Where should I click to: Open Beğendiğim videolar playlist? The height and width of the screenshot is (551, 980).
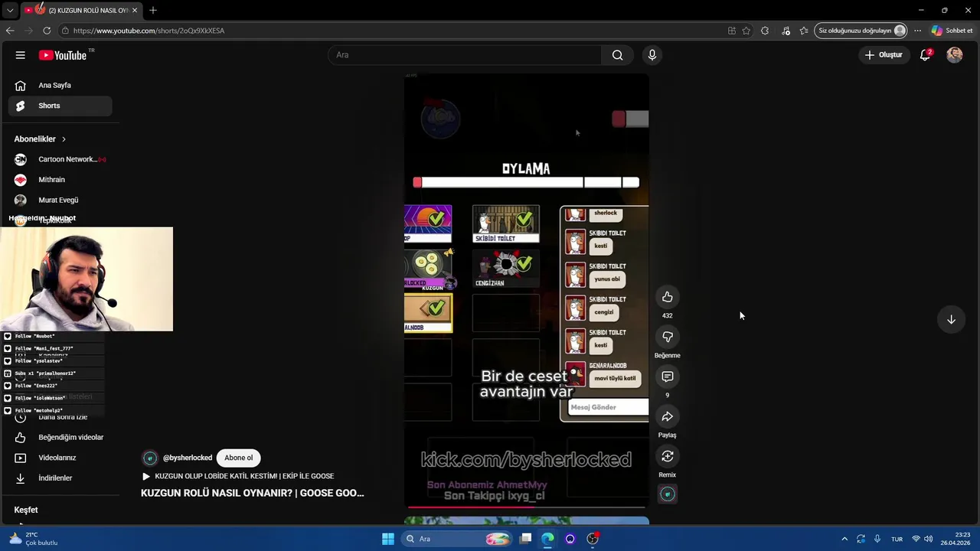(x=60, y=437)
